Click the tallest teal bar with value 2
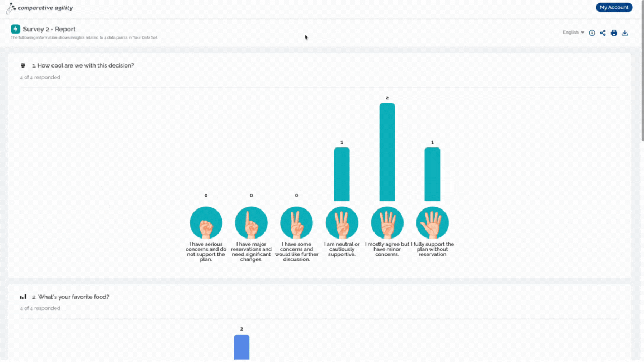Image resolution: width=644 pixels, height=362 pixels. pyautogui.click(x=387, y=152)
